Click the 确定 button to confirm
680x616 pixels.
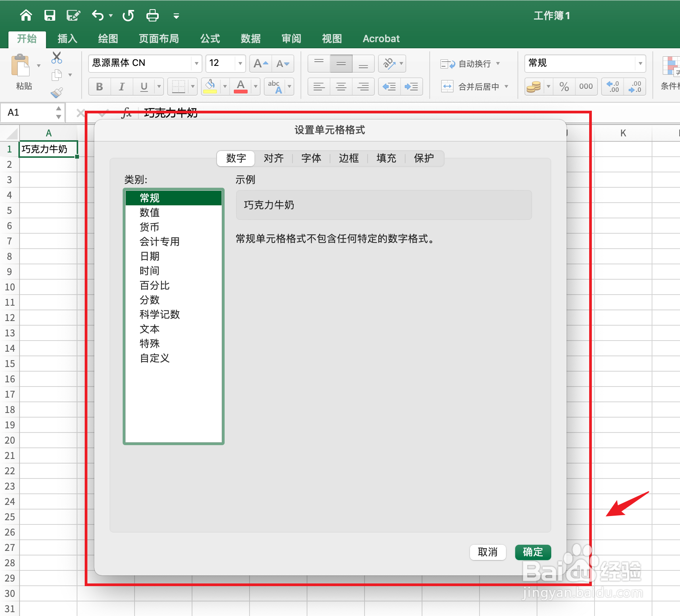pyautogui.click(x=533, y=552)
